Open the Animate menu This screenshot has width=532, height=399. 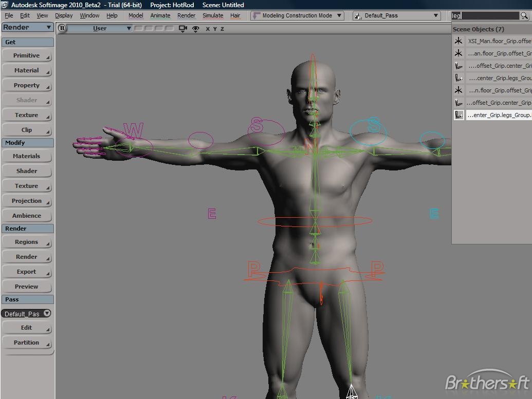click(160, 15)
